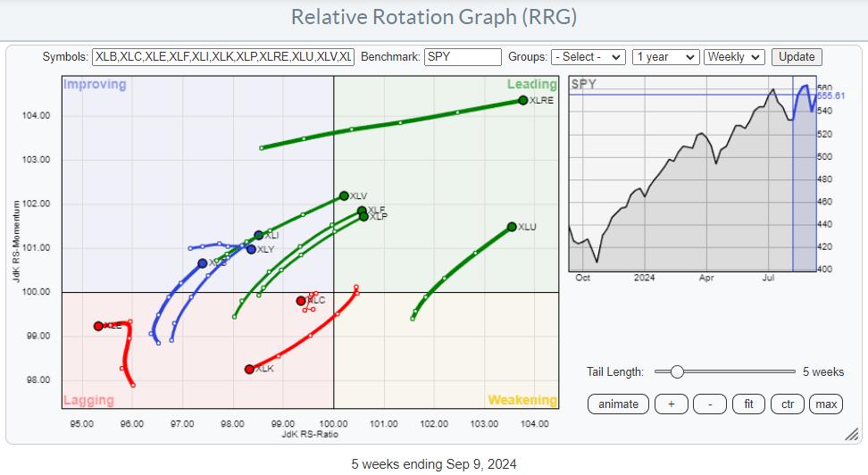Click the Tail Length slider handle
This screenshot has width=868, height=475.
(677, 371)
